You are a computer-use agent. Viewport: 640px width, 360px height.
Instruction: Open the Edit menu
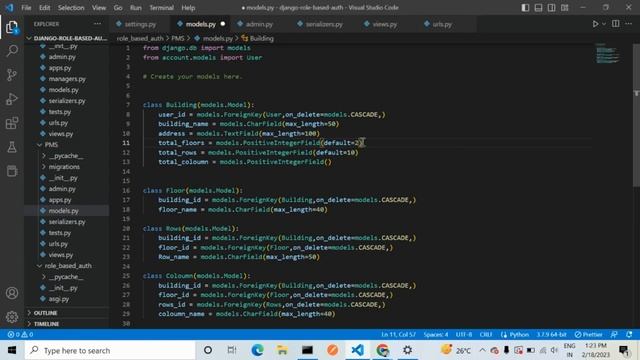tap(44, 8)
